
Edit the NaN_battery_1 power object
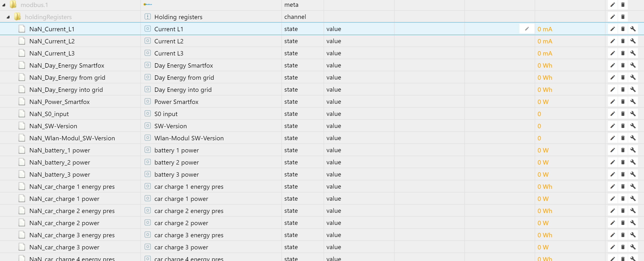coord(612,150)
